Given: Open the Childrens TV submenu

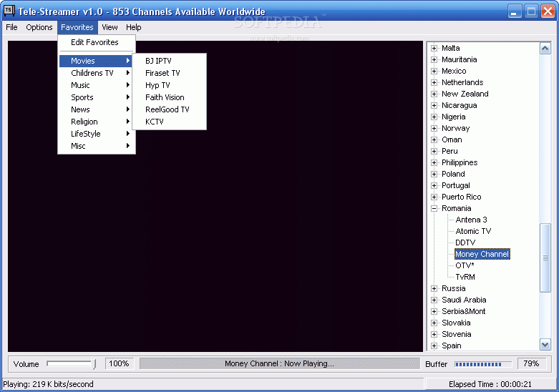Looking at the screenshot, I should pyautogui.click(x=97, y=73).
